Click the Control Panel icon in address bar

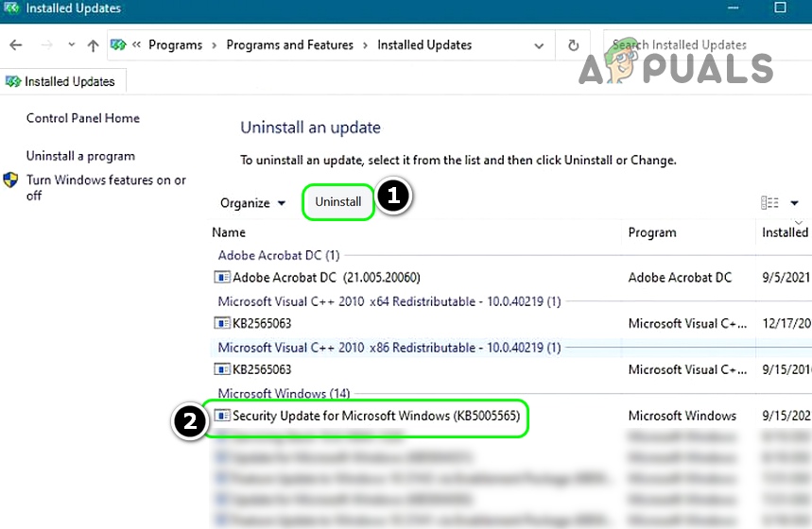(118, 45)
